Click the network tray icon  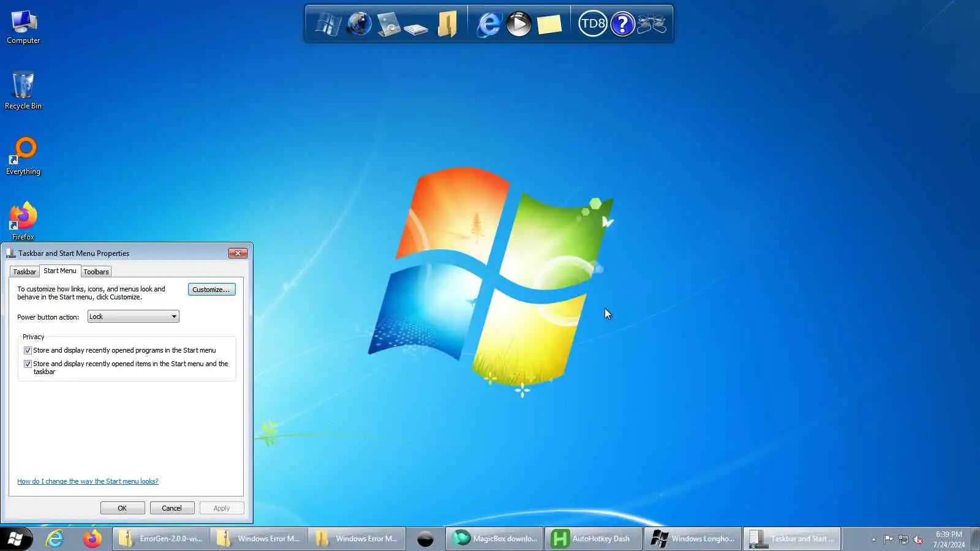click(903, 539)
